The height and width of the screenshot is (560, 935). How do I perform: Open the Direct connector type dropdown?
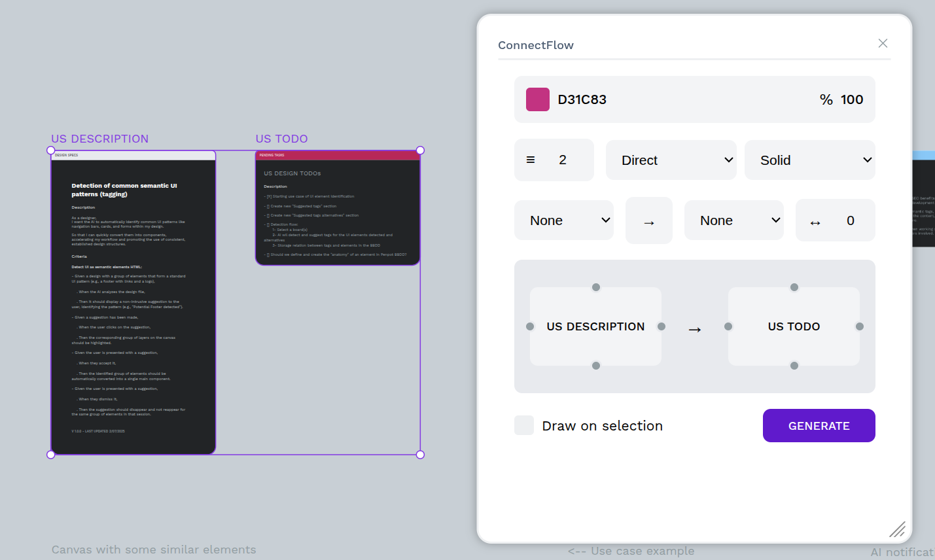[x=671, y=160]
